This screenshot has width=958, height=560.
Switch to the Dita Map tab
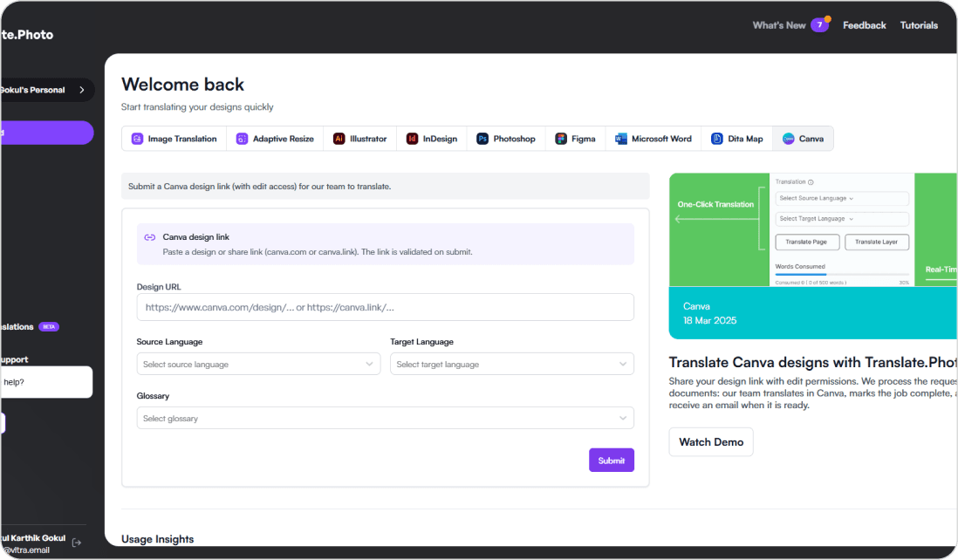tap(737, 139)
